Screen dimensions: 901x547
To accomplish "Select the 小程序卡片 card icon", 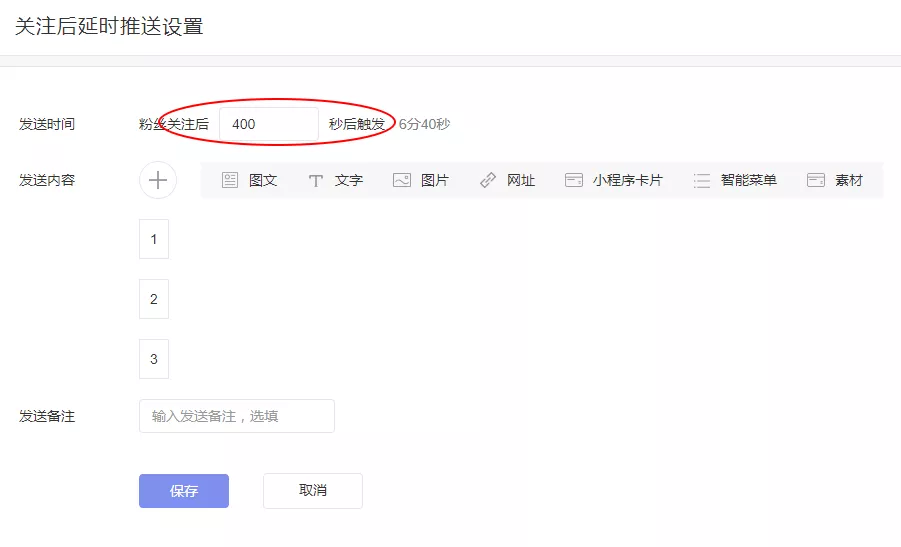I will [x=574, y=180].
